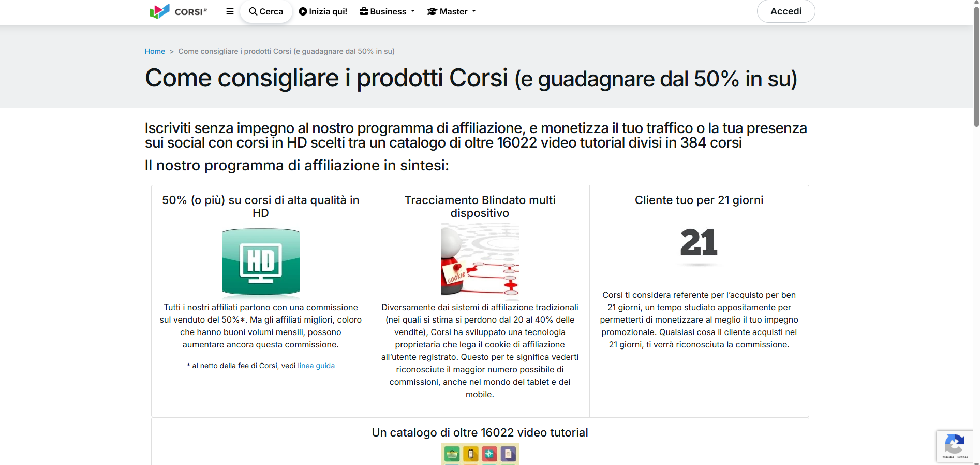Expand the Master dropdown menu
This screenshot has height=465, width=980.
452,11
